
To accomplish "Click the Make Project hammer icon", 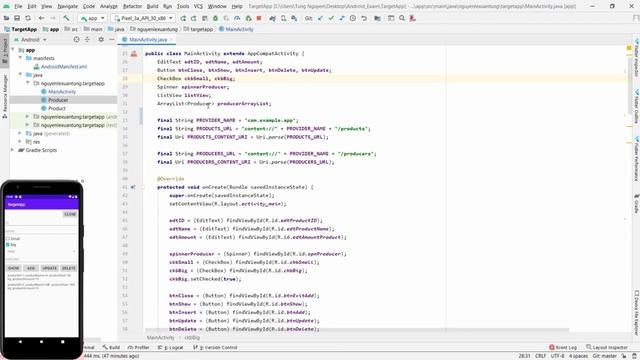I will pos(66,18).
